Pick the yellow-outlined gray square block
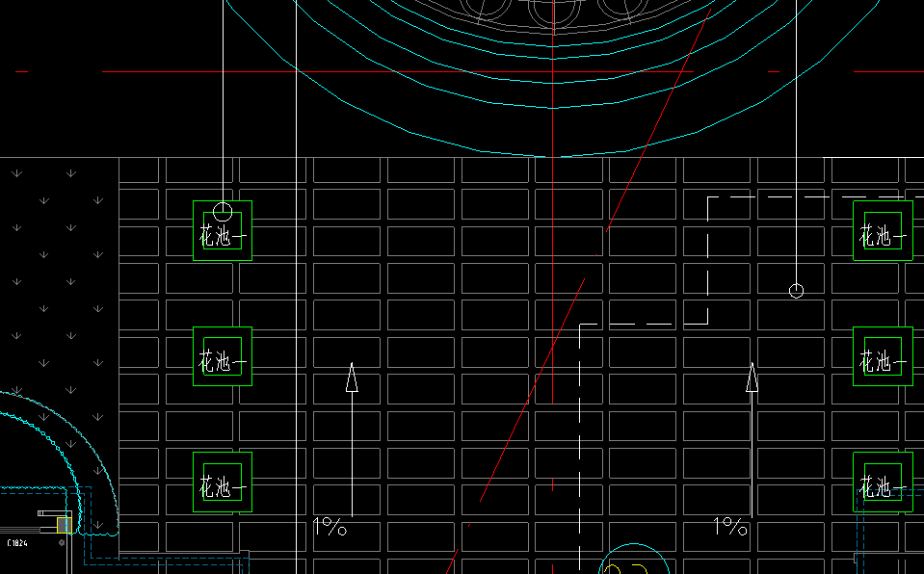 (64, 525)
